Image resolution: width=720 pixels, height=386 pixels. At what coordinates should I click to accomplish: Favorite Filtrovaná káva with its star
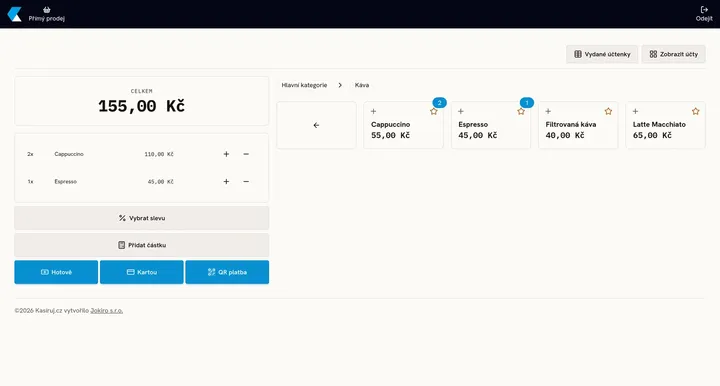(x=608, y=112)
